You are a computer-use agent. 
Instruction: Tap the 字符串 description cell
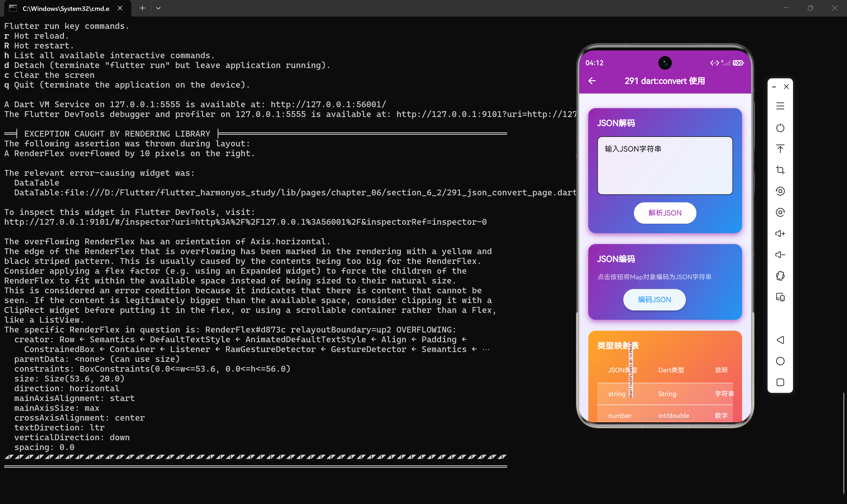(724, 394)
